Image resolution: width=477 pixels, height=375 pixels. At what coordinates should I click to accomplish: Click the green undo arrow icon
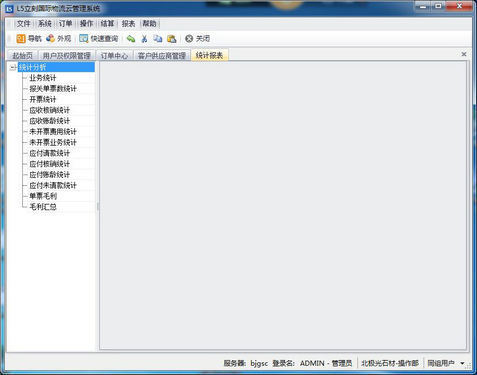coord(131,39)
